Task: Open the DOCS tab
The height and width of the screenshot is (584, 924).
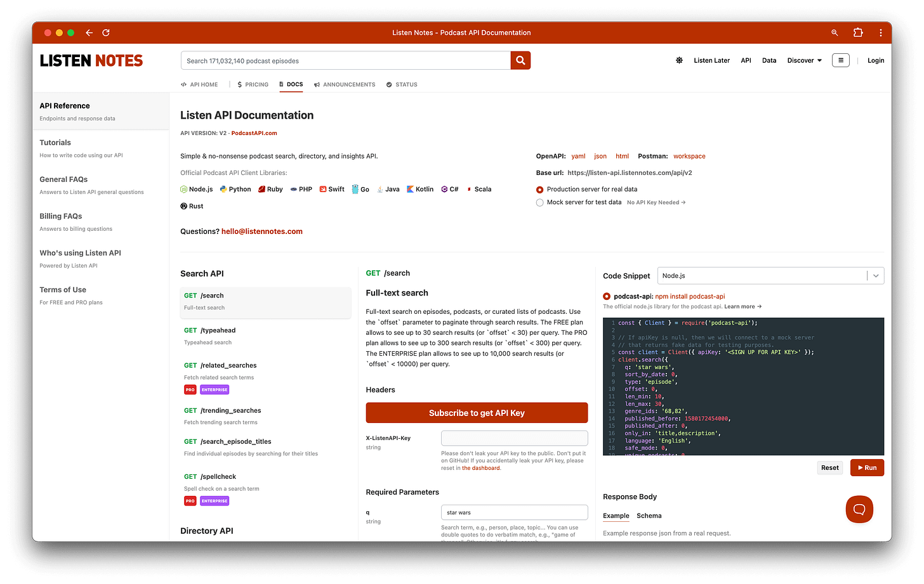Action: 291,84
